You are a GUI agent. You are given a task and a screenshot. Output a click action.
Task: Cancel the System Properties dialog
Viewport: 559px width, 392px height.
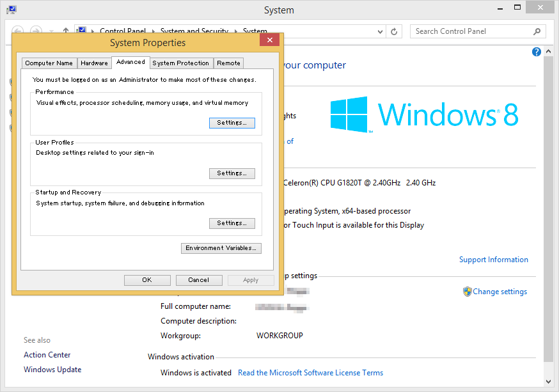tap(199, 280)
